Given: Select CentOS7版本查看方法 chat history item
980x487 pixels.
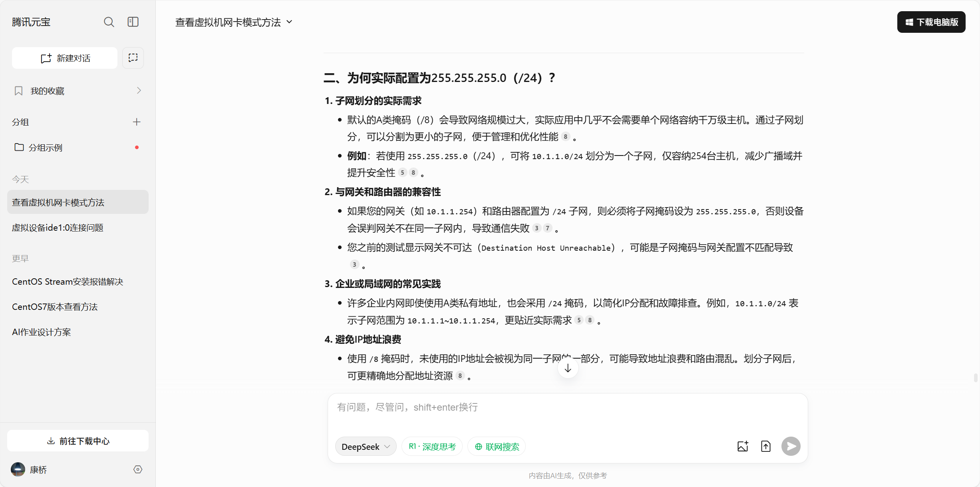Looking at the screenshot, I should (55, 307).
